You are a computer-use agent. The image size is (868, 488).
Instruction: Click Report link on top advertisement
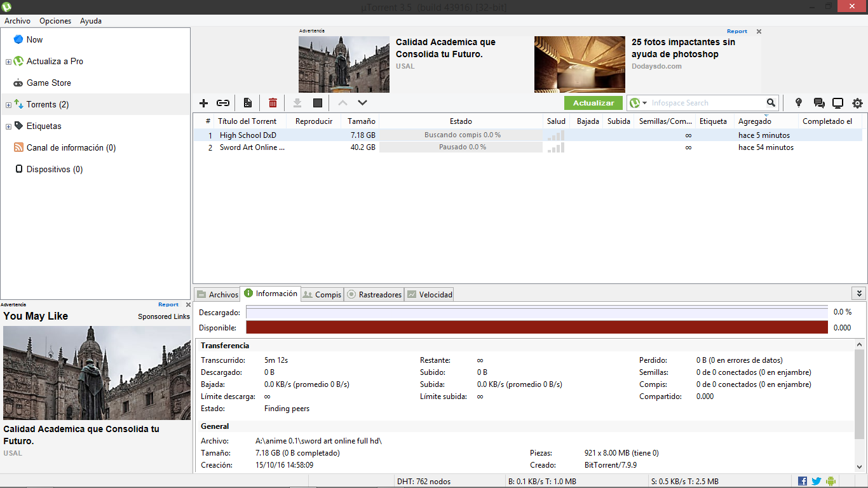click(737, 31)
